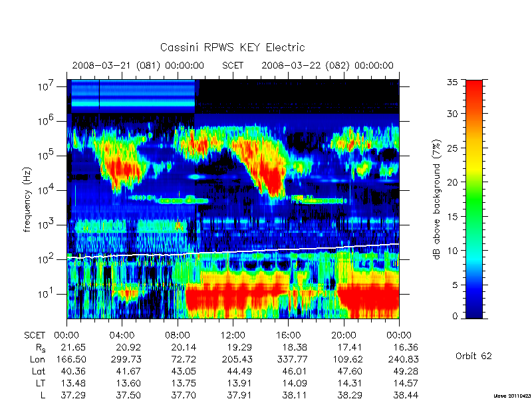Click the Lon value 337.77
Screen dimensions: 532x399
point(292,359)
